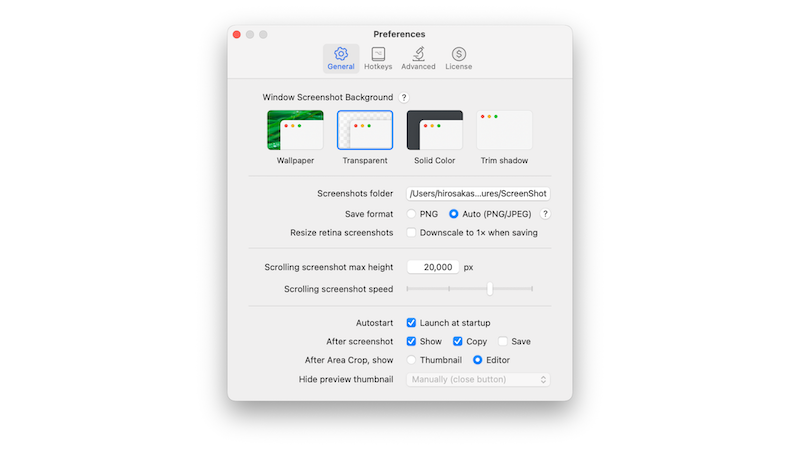This screenshot has width=800, height=450.
Task: Open the General preferences tab
Action: 341,58
